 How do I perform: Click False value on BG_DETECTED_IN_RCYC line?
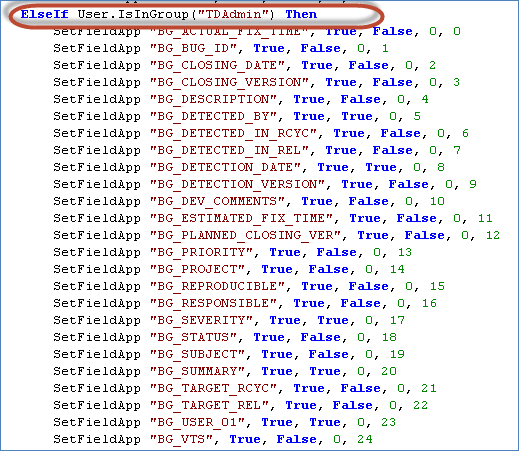(x=400, y=133)
